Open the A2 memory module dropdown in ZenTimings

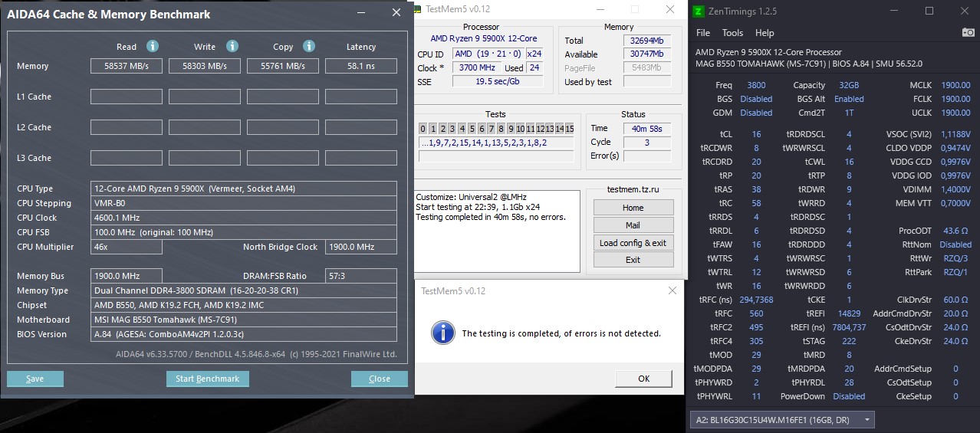pyautogui.click(x=782, y=420)
